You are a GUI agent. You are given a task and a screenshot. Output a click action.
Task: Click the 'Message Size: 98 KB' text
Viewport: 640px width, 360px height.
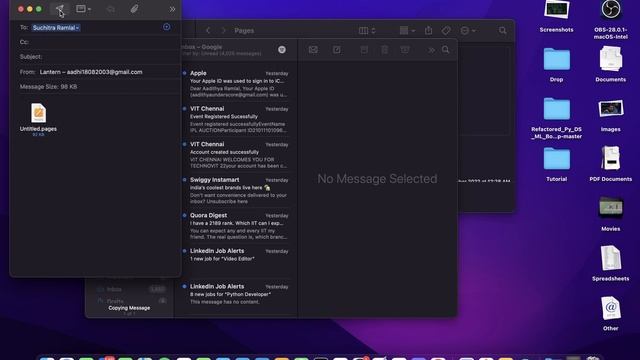(x=49, y=87)
